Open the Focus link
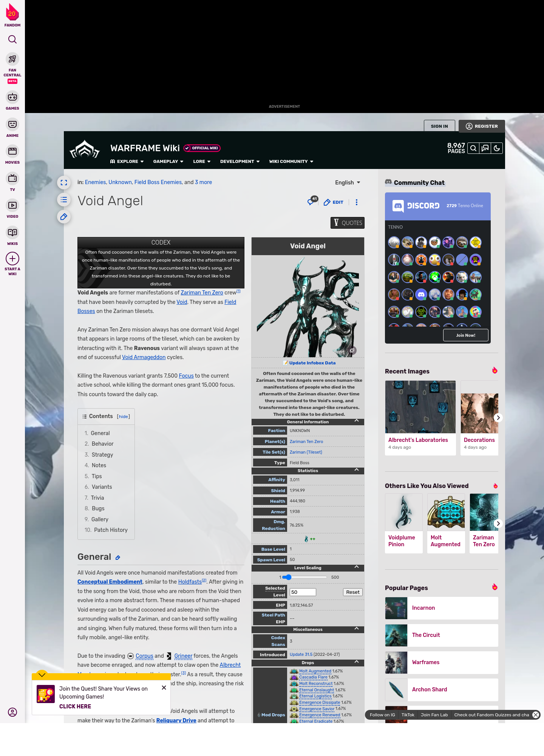 pos(186,376)
